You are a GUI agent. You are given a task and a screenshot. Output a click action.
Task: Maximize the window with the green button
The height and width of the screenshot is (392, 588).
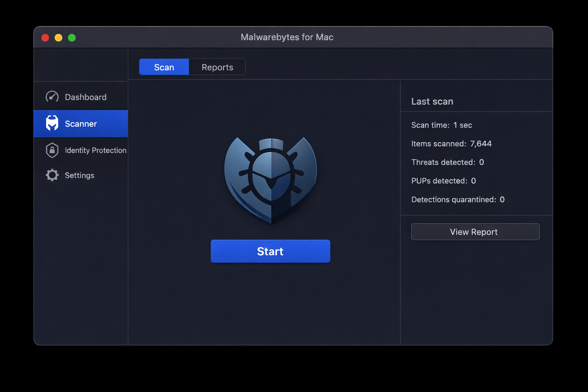click(72, 38)
